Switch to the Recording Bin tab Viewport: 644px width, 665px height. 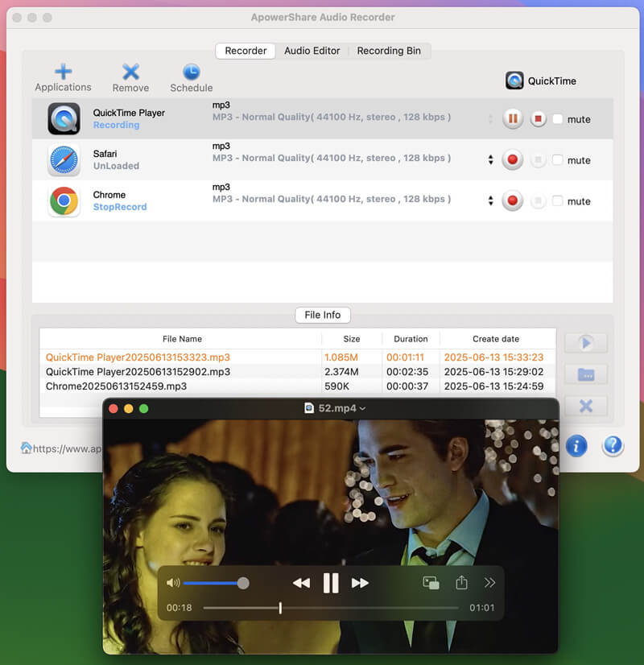click(x=389, y=51)
